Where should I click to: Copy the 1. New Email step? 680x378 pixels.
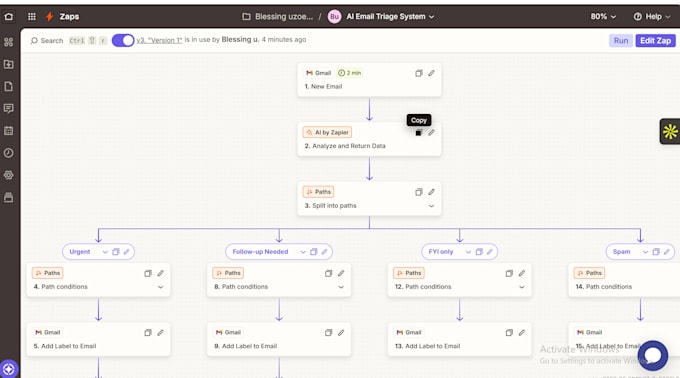pyautogui.click(x=418, y=73)
